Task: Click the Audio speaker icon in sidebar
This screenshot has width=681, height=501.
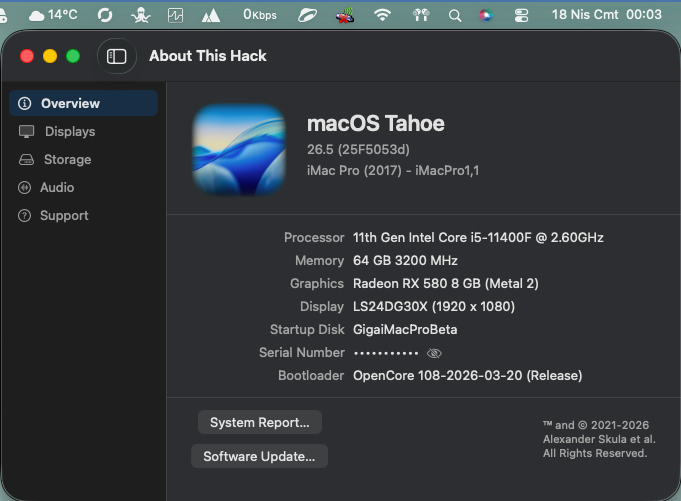Action: pos(24,188)
